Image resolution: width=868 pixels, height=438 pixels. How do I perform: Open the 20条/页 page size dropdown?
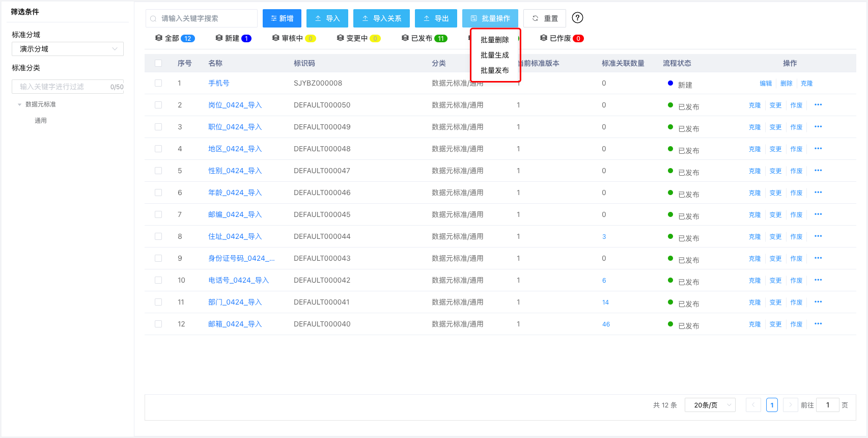pos(710,405)
